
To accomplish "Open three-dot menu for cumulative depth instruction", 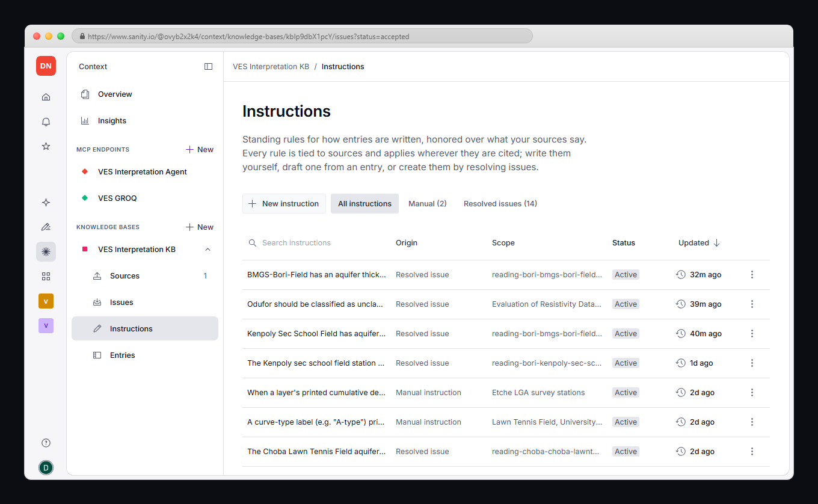I will (x=752, y=393).
